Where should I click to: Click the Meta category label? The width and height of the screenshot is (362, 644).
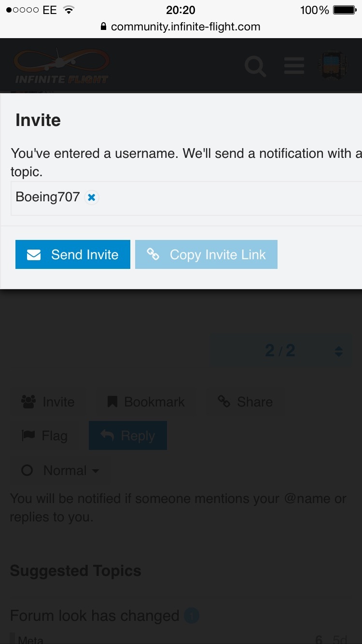point(31,640)
